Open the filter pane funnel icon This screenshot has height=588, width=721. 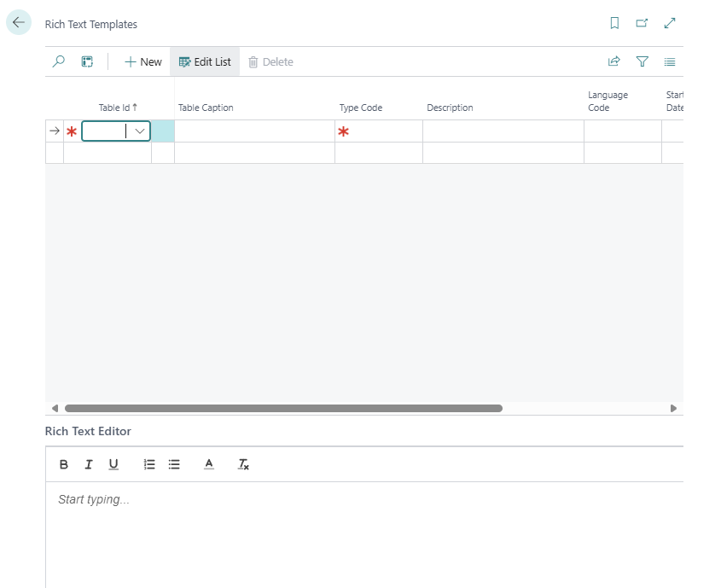click(643, 61)
